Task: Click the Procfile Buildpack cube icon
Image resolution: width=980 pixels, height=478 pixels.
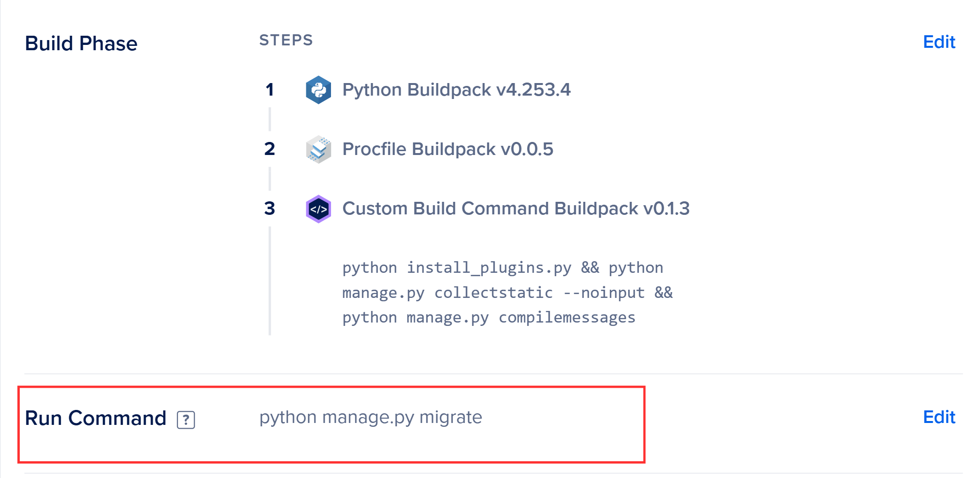Action: point(318,149)
